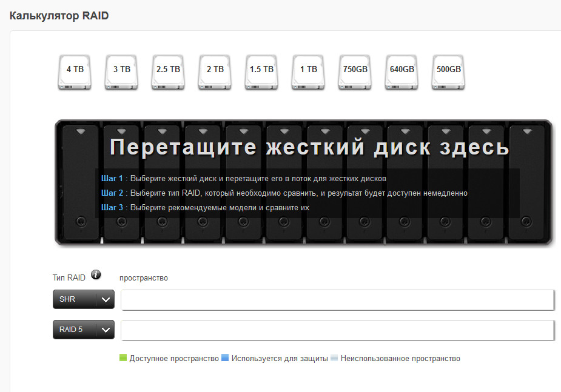Click the last drive bay slot

click(x=526, y=182)
